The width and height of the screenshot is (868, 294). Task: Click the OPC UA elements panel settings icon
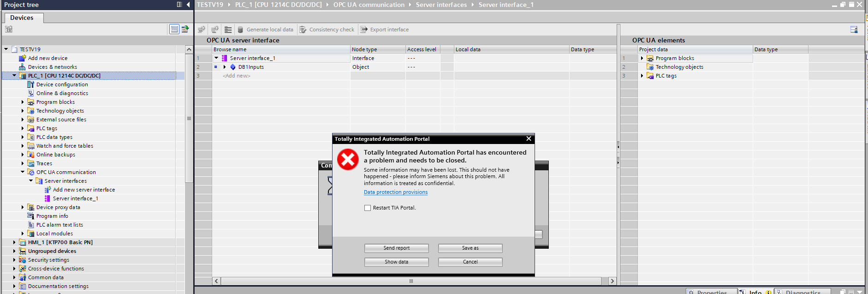click(854, 30)
